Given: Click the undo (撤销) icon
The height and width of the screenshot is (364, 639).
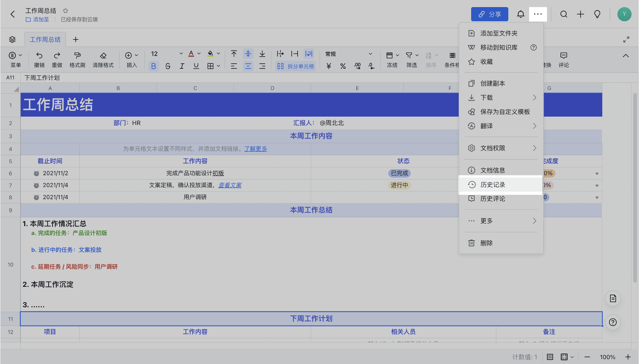Looking at the screenshot, I should 39,55.
